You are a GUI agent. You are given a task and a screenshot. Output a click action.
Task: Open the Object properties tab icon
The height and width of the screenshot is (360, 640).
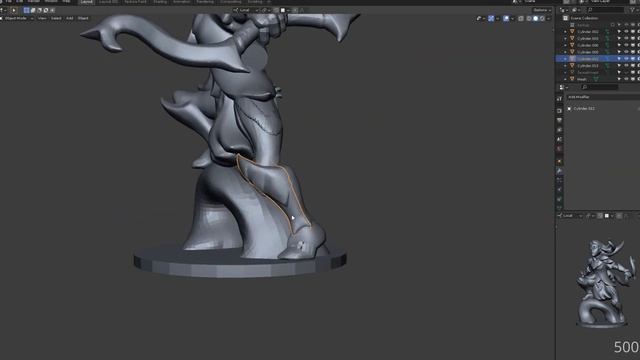click(x=559, y=161)
